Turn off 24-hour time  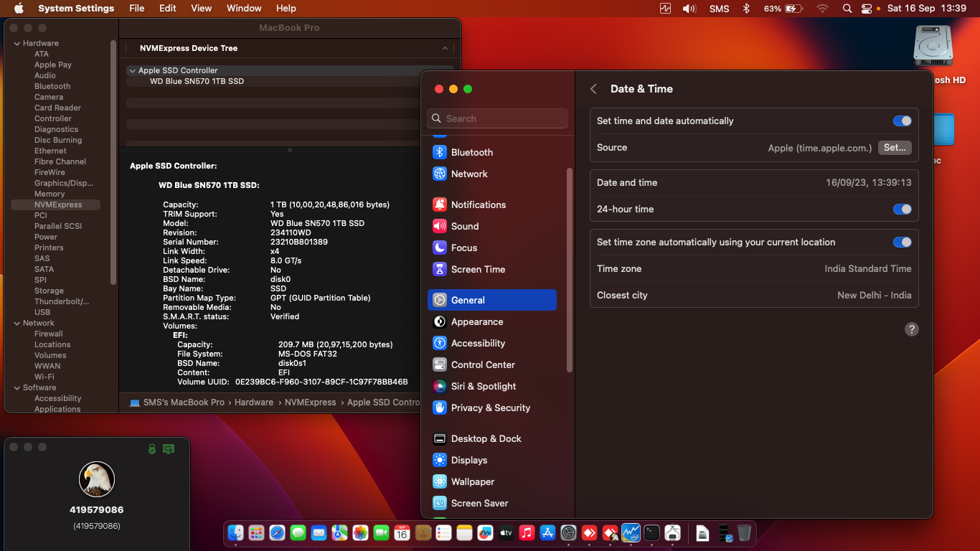[x=902, y=209]
